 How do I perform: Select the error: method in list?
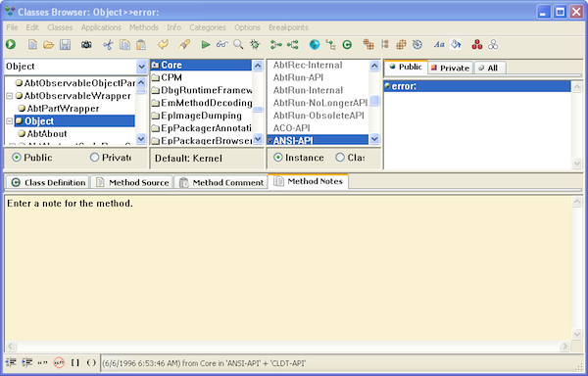[477, 86]
